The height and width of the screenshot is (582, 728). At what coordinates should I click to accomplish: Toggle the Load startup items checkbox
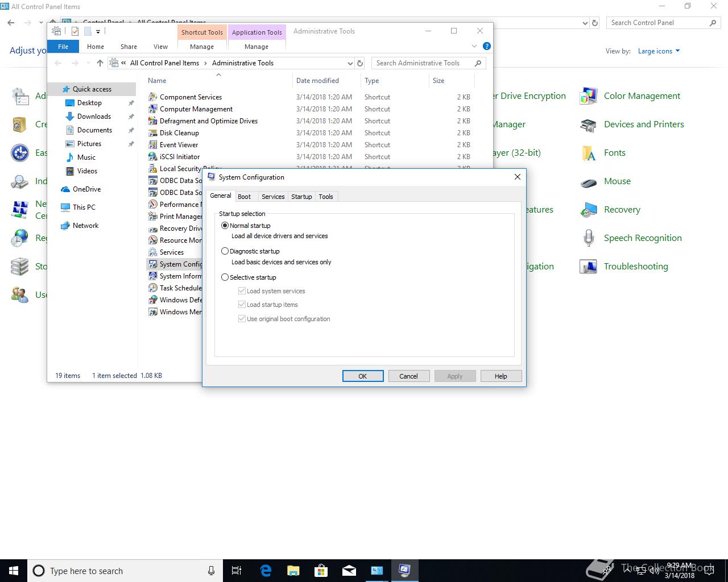(242, 305)
